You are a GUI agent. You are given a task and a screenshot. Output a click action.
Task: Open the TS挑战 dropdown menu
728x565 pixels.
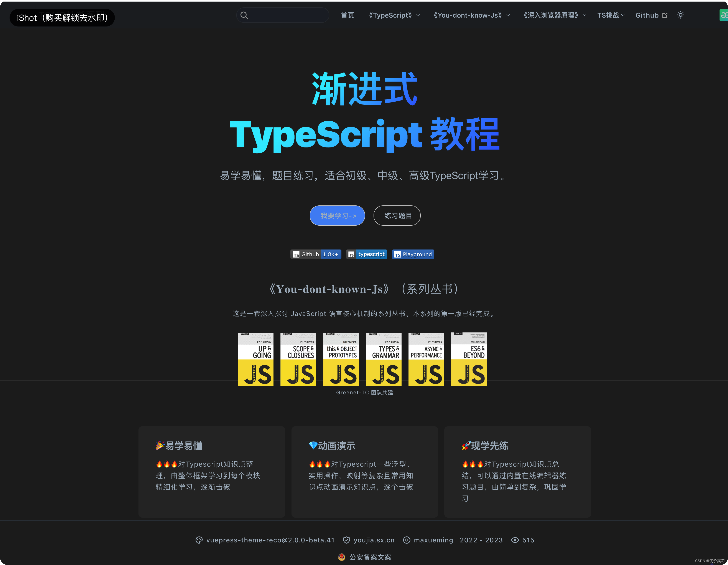611,15
